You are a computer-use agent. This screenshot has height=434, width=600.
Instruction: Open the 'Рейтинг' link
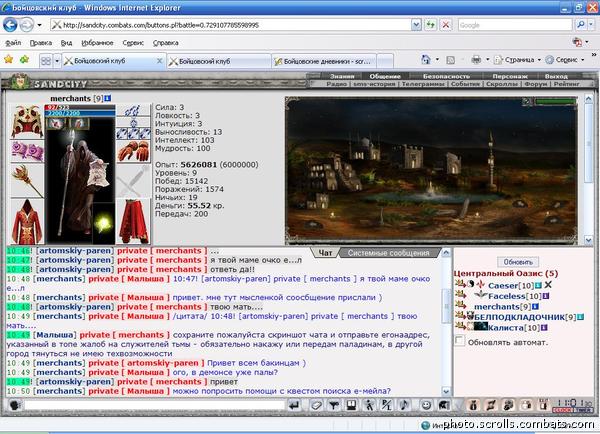tap(567, 84)
